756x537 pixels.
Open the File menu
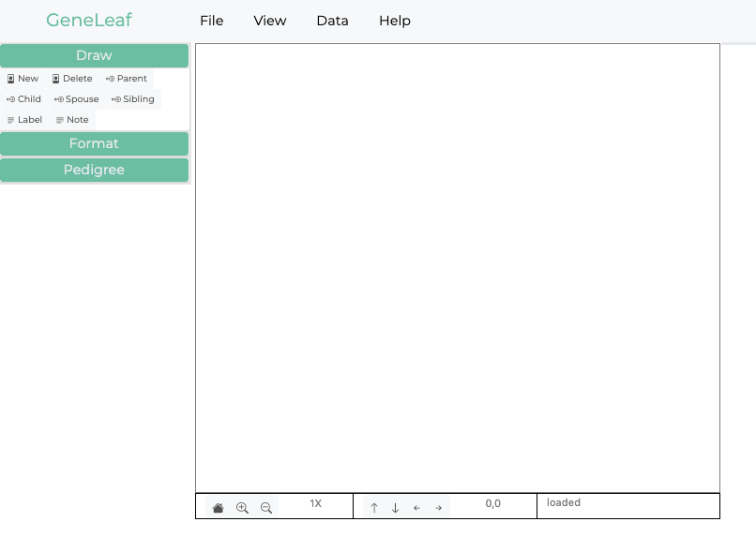pos(211,21)
